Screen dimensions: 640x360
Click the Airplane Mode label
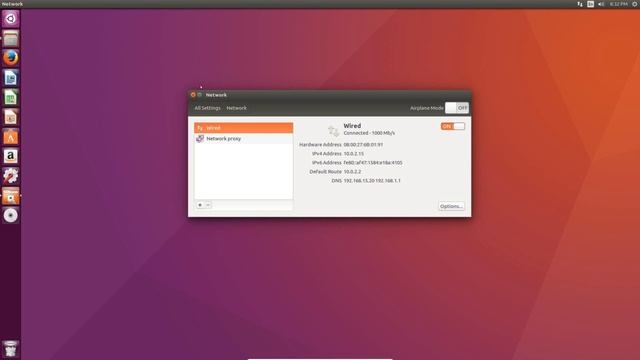[427, 108]
